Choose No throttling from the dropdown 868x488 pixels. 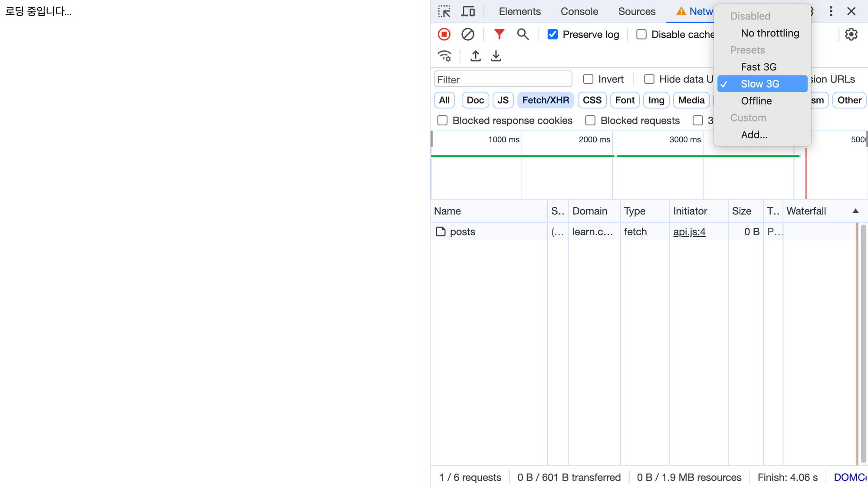coord(769,33)
